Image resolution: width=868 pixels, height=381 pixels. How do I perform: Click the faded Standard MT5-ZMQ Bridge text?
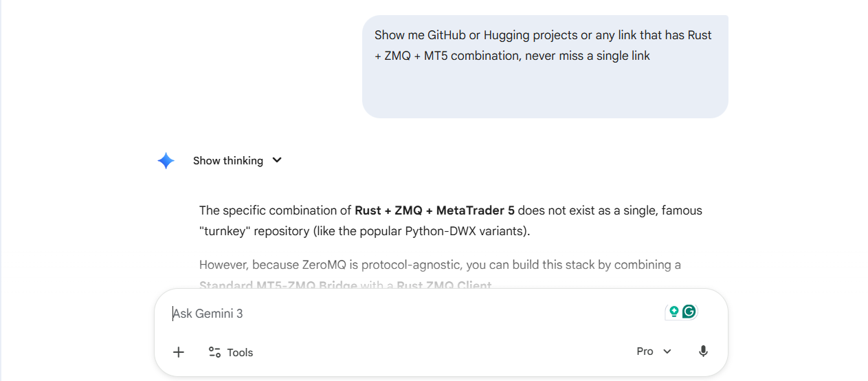coord(278,285)
